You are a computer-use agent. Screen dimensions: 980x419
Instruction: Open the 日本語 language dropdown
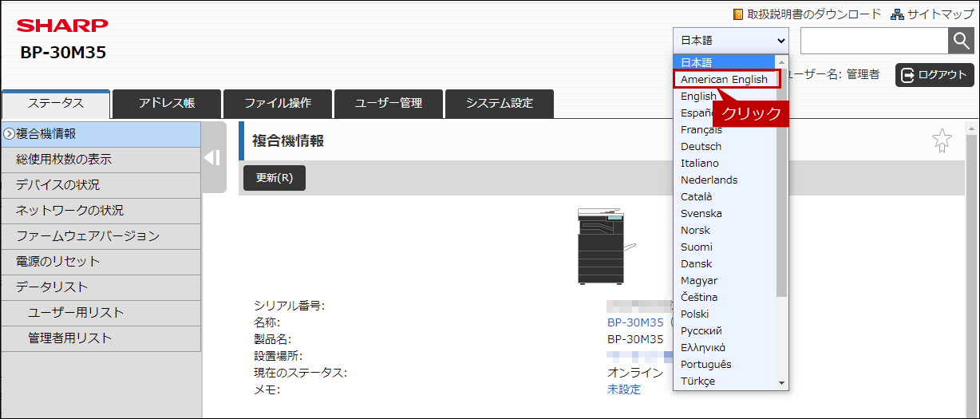click(x=731, y=41)
